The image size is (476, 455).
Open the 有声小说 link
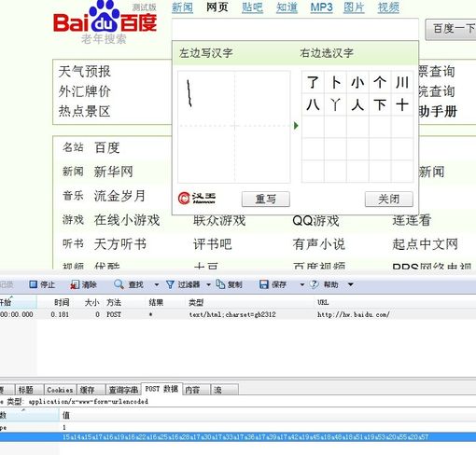click(319, 244)
